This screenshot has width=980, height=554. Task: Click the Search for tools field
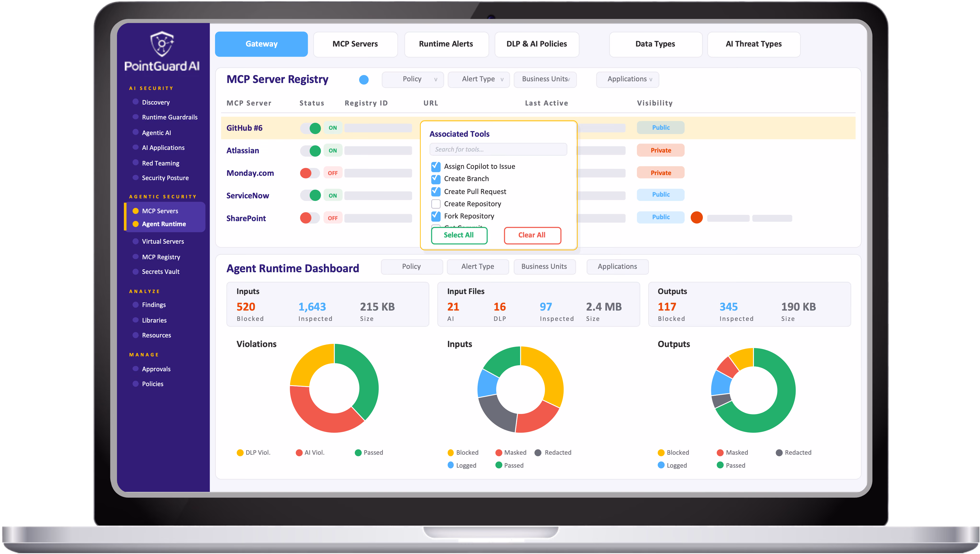click(x=498, y=150)
